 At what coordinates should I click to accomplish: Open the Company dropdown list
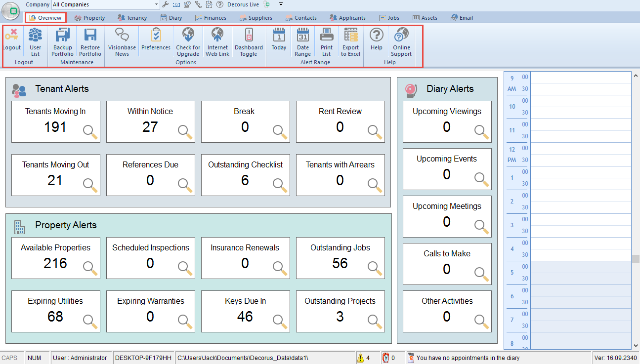(156, 4)
